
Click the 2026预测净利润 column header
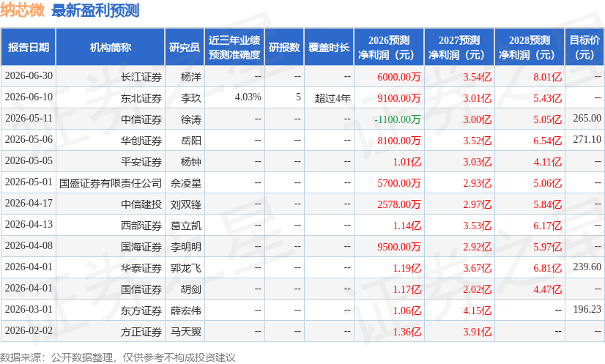pyautogui.click(x=389, y=47)
